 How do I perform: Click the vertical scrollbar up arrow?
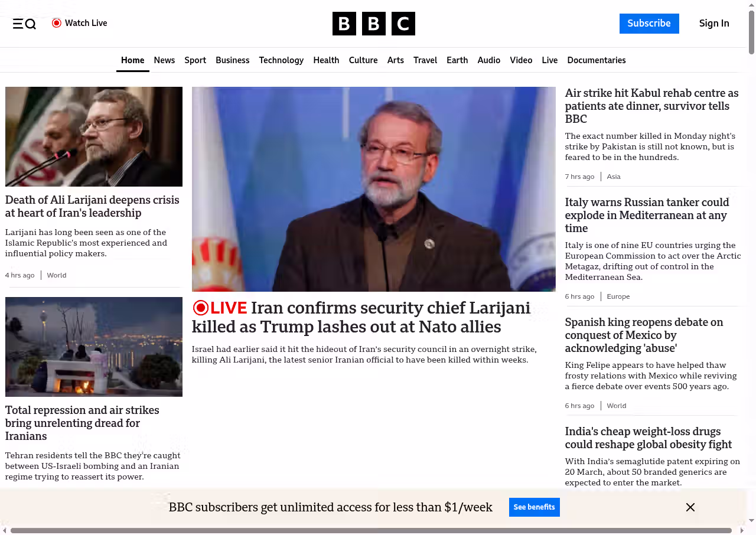pyautogui.click(x=751, y=5)
